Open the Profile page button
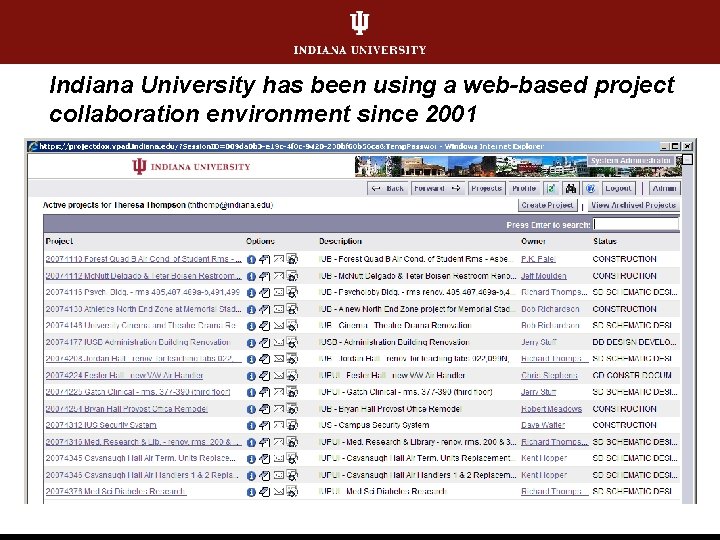Screen dimensions: 720x540 pyautogui.click(x=524, y=188)
